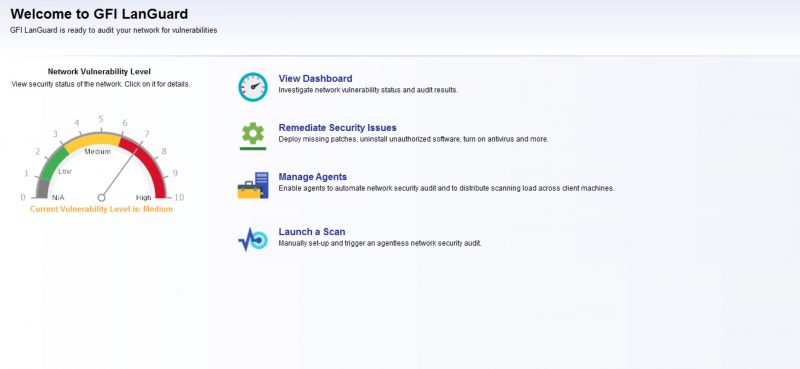Click 'GFI LanGuard is ready to audit' subtitle

point(113,31)
